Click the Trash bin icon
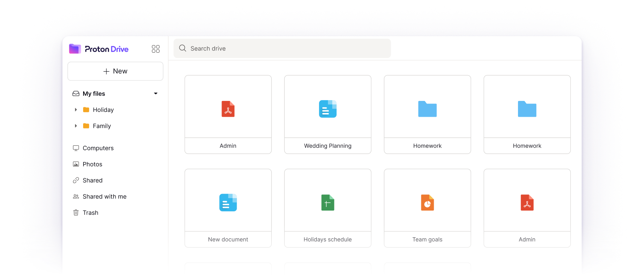 pos(76,212)
